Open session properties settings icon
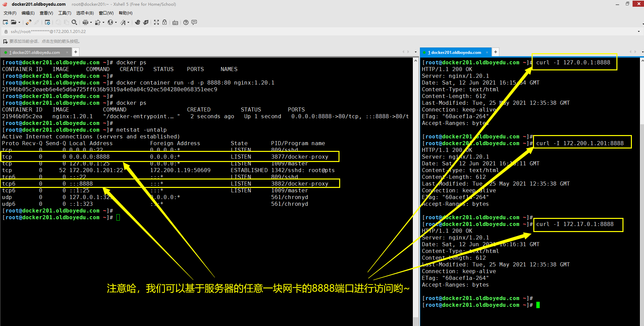Viewport: 644px width, 326px height. (x=47, y=22)
